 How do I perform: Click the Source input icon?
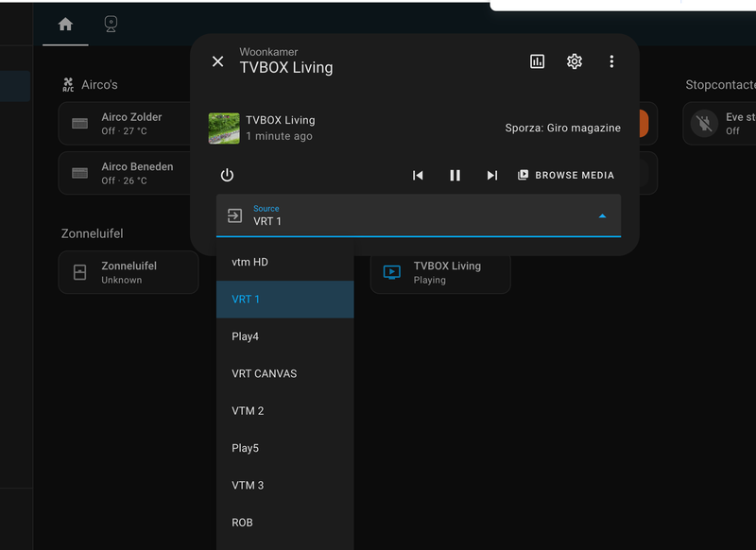[x=234, y=215]
